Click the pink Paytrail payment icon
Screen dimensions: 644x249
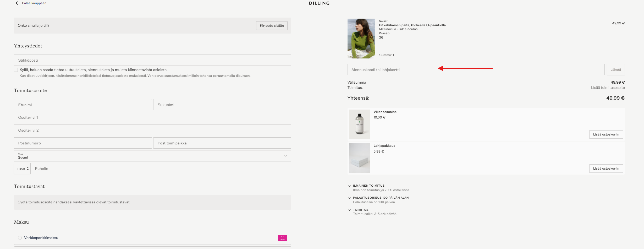282,238
